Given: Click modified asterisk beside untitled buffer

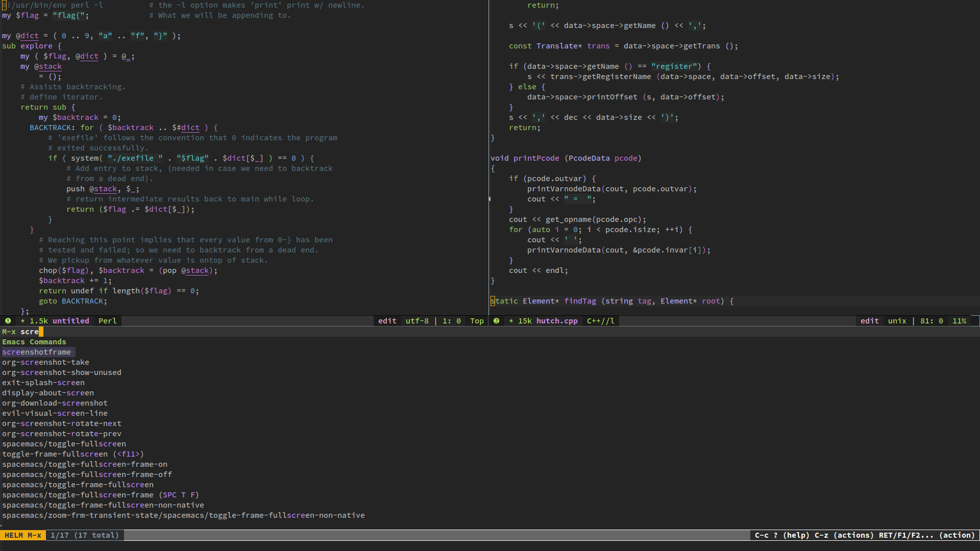Looking at the screenshot, I should coord(23,321).
